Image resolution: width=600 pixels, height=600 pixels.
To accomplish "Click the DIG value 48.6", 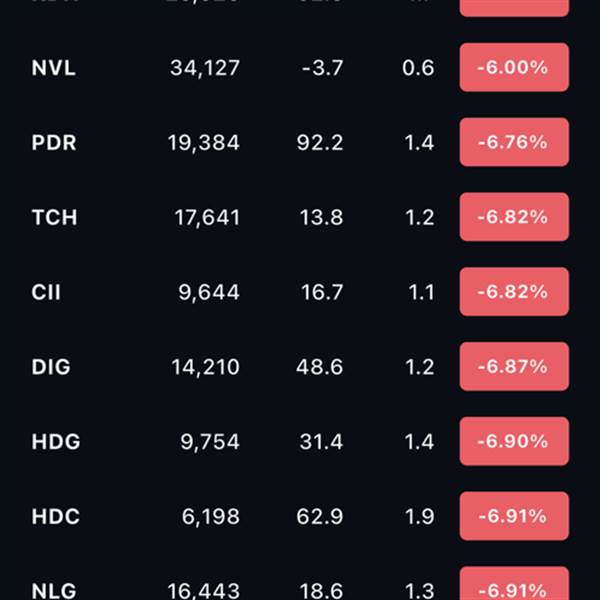I will click(x=319, y=367).
